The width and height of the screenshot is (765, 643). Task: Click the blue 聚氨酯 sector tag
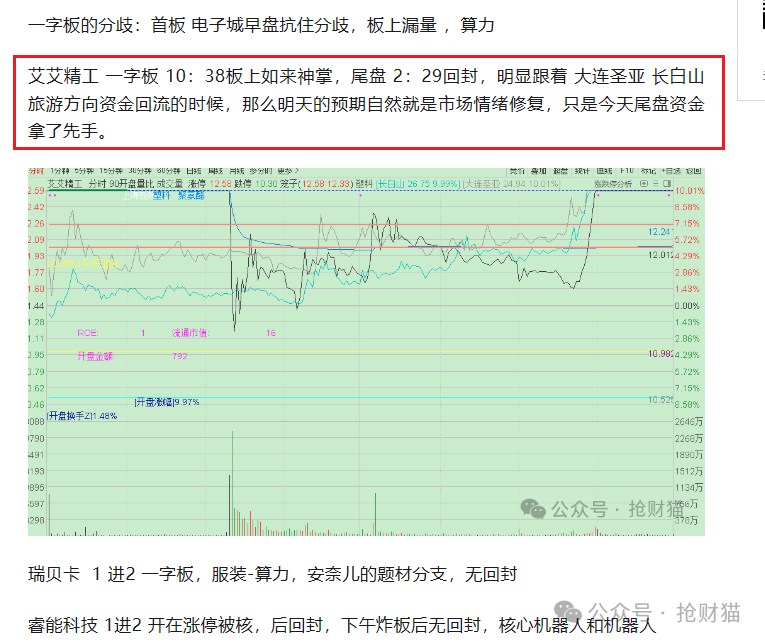pyautogui.click(x=191, y=196)
